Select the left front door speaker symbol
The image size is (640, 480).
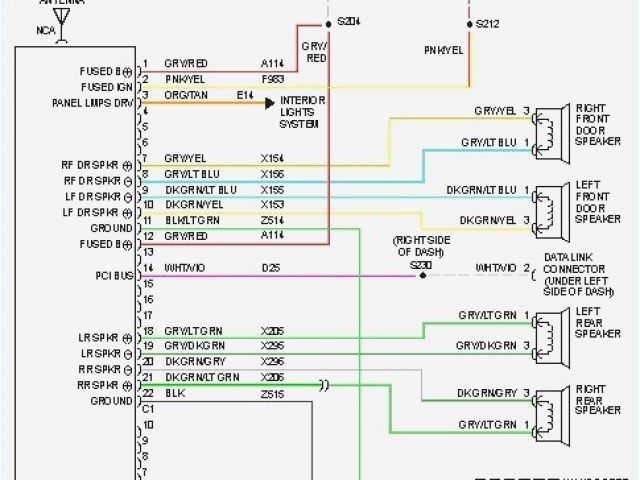tap(548, 205)
